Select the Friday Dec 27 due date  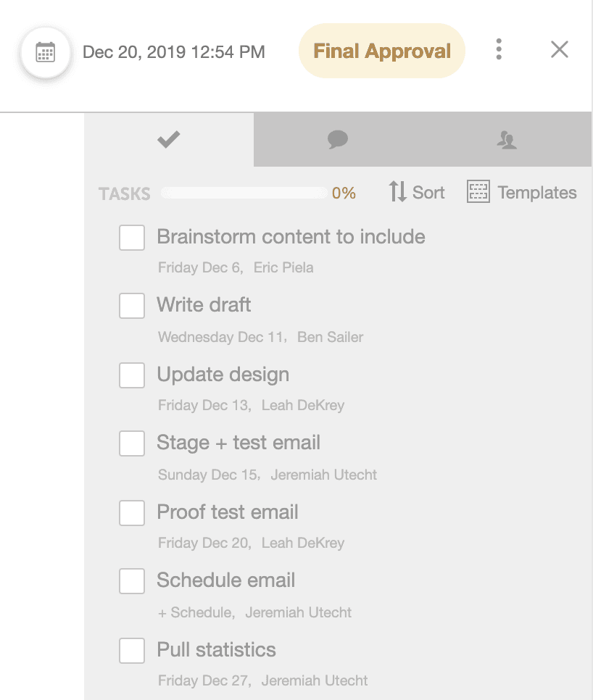[x=204, y=681]
